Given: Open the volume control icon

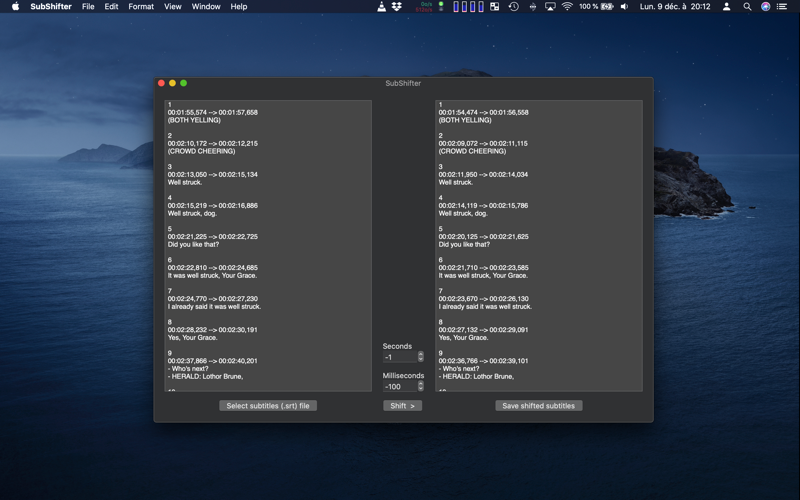Looking at the screenshot, I should pos(624,7).
